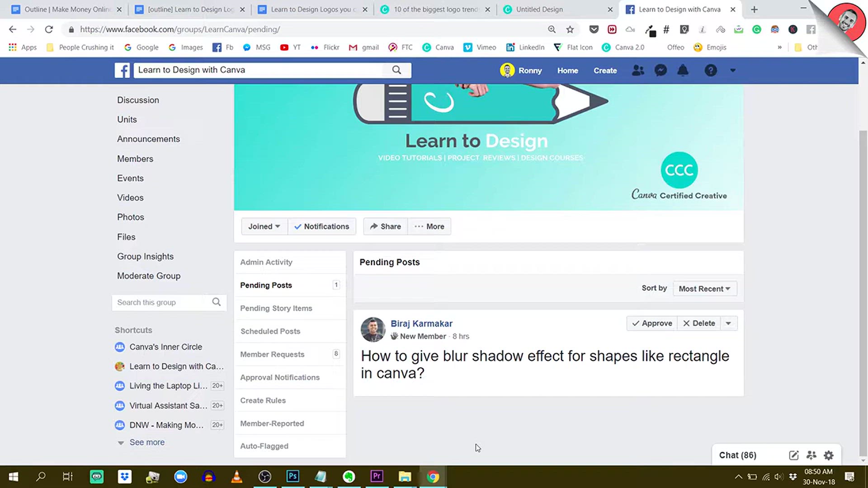Screen dimensions: 868x488
Task: Open Facebook's Help question mark icon
Action: tap(711, 70)
